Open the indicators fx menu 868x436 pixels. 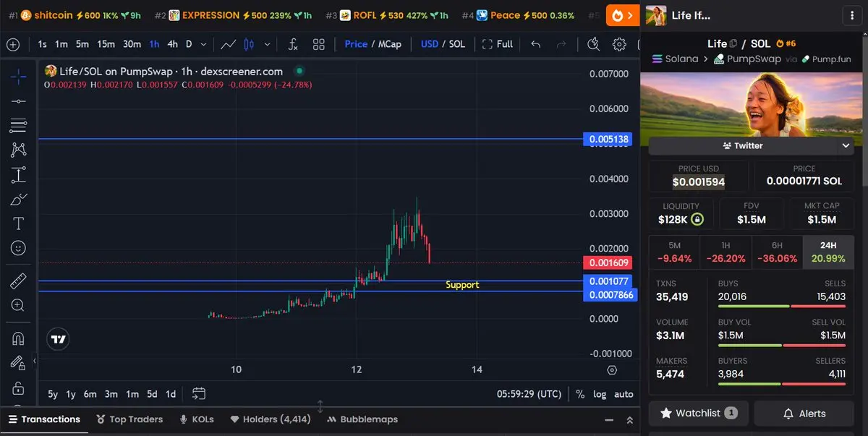tap(292, 44)
